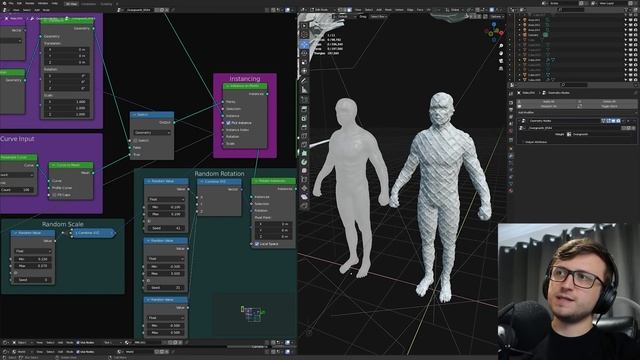Switch perspective/orthographic with the grid icon

coord(501,69)
